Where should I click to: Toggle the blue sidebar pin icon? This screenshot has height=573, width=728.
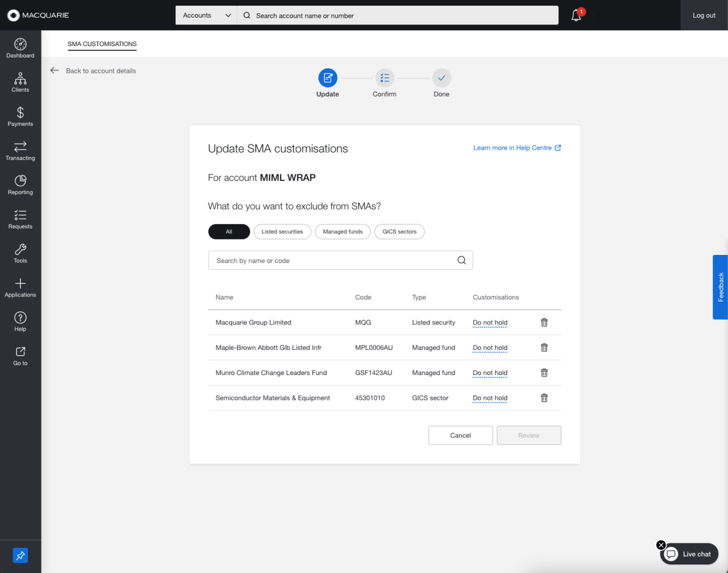tap(20, 555)
